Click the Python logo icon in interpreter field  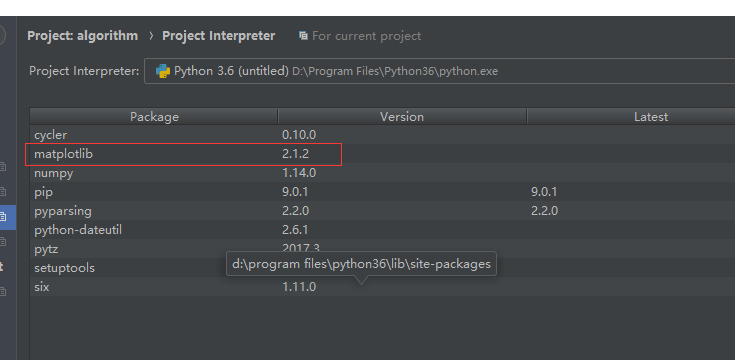163,71
